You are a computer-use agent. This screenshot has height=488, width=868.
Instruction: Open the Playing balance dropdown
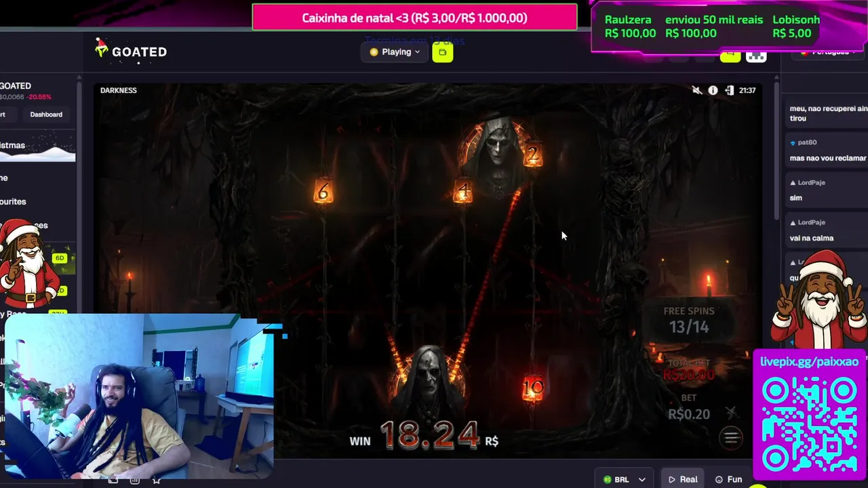(x=395, y=52)
